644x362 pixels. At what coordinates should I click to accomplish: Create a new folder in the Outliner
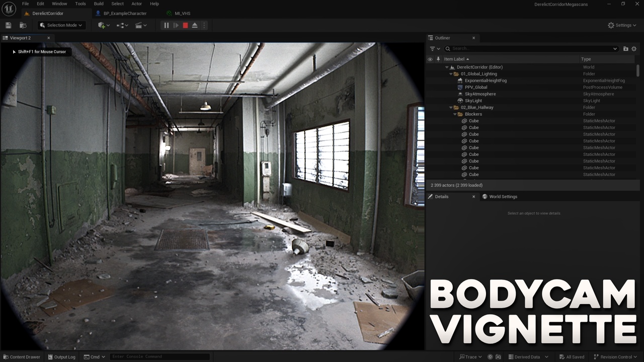[x=625, y=49]
